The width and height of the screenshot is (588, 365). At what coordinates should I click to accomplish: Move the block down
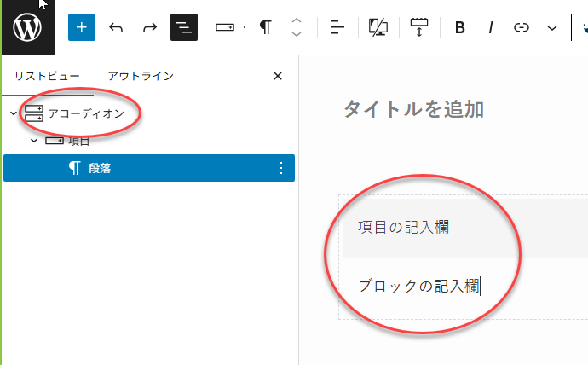coord(296,34)
